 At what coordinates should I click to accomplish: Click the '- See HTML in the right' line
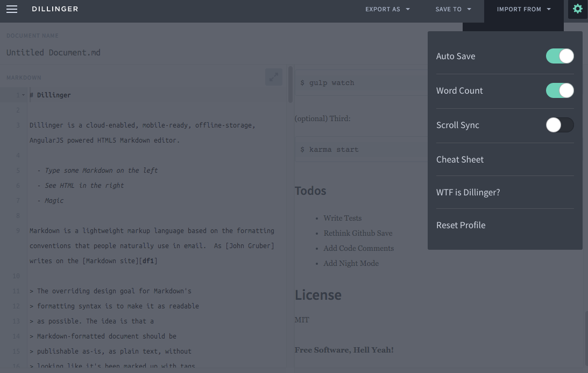coord(80,185)
